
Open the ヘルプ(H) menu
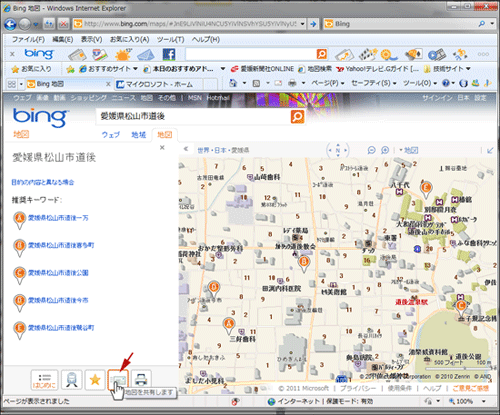(x=206, y=39)
